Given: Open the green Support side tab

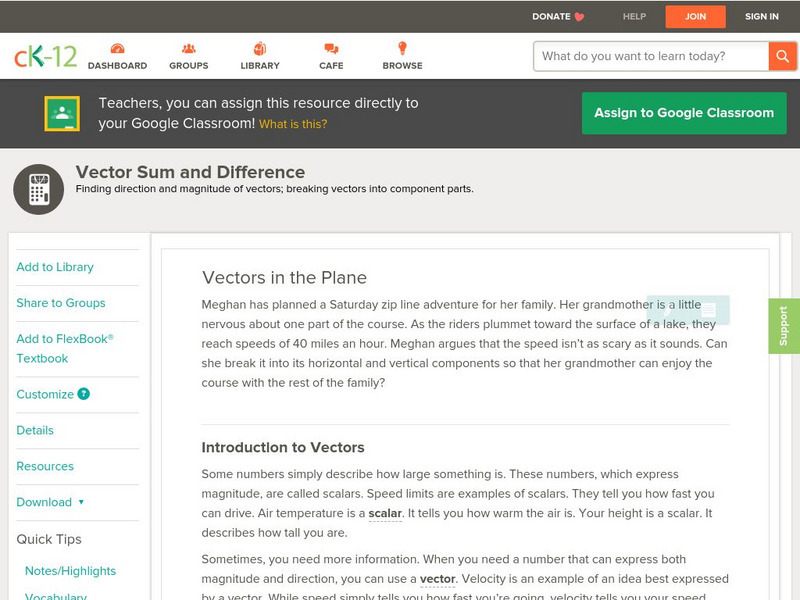Looking at the screenshot, I should click(784, 326).
